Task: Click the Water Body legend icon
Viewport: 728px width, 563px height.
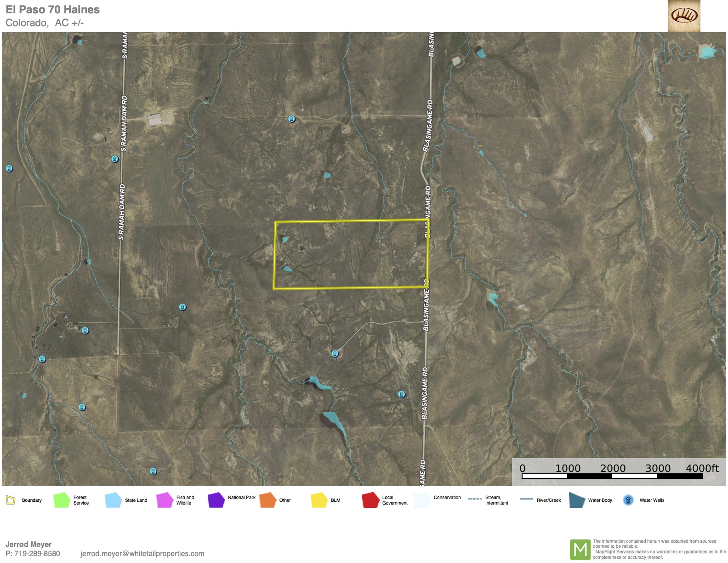Action: pyautogui.click(x=576, y=500)
